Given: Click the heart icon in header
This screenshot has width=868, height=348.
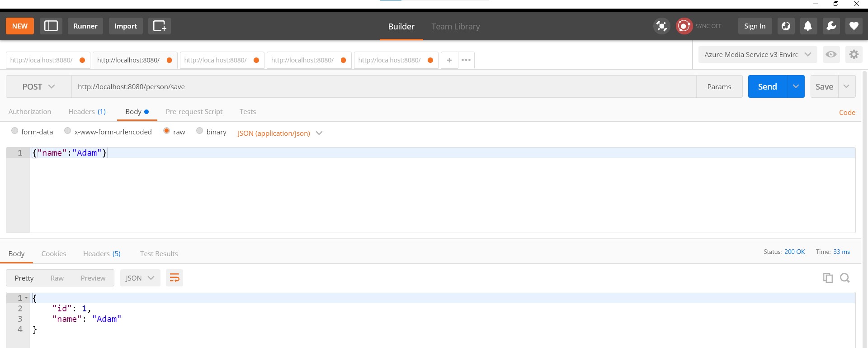Looking at the screenshot, I should pyautogui.click(x=854, y=26).
